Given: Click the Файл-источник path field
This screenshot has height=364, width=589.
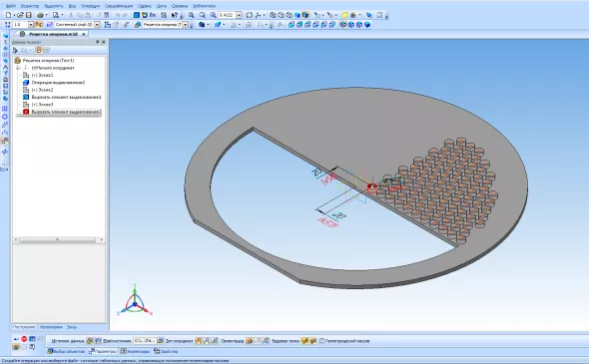Looking at the screenshot, I should 145,341.
